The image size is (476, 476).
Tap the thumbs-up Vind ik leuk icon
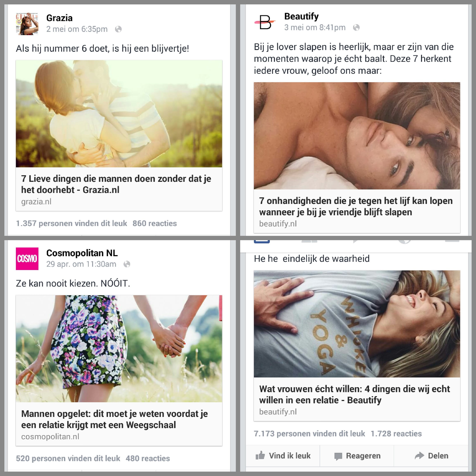tap(260, 456)
